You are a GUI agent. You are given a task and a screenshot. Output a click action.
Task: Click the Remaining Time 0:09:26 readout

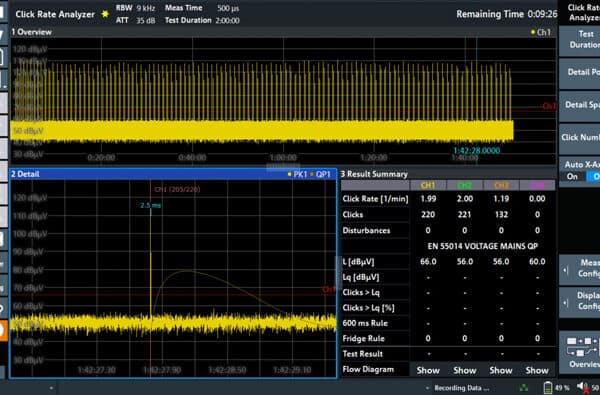pyautogui.click(x=506, y=14)
